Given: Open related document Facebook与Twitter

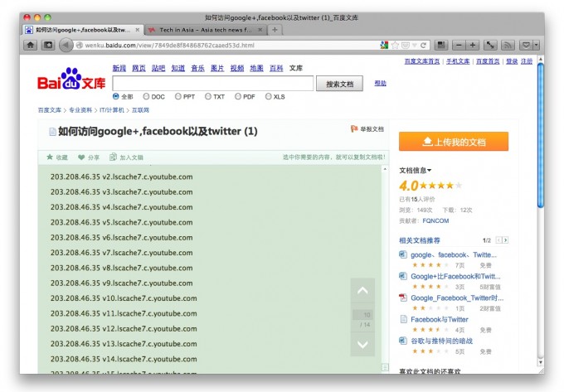Looking at the screenshot, I should click(440, 319).
